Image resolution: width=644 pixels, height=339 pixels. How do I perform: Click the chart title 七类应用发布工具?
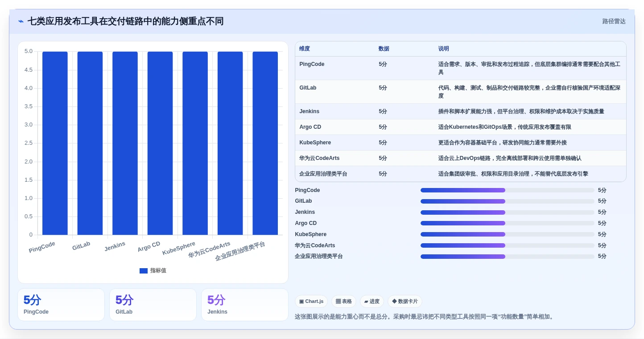pyautogui.click(x=125, y=21)
